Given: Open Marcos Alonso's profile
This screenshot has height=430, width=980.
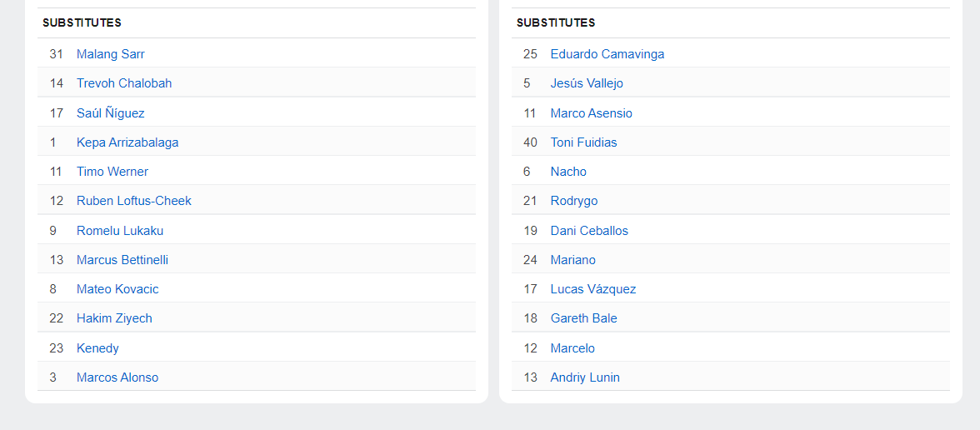Looking at the screenshot, I should click(x=117, y=377).
